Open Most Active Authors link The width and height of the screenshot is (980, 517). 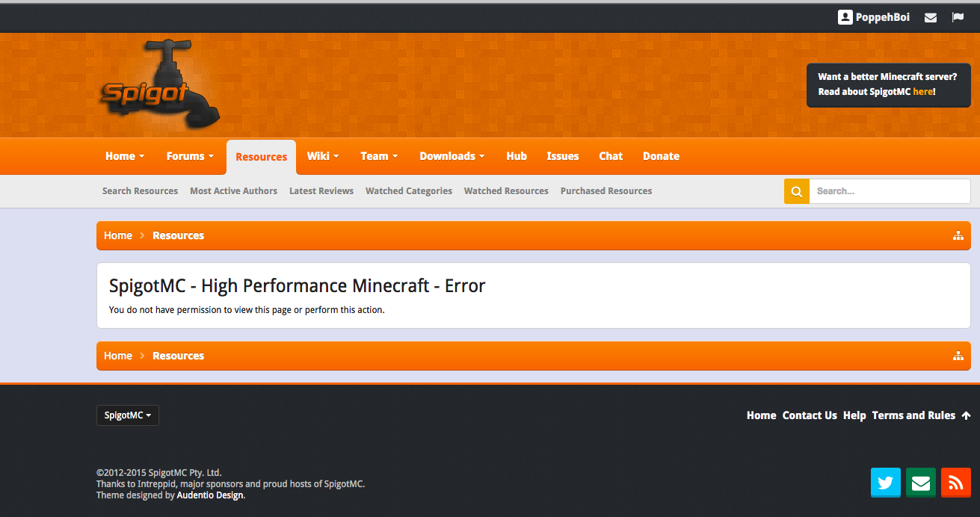coord(233,191)
